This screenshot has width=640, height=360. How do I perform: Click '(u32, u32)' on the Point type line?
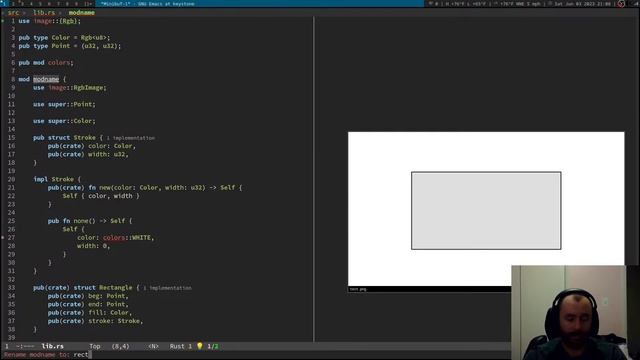(99, 46)
